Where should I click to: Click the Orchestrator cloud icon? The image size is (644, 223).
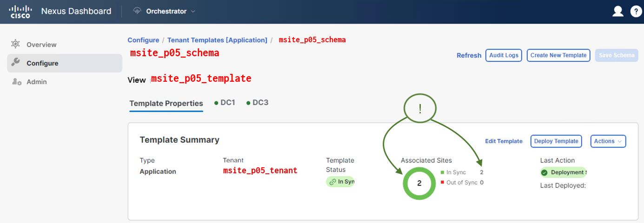click(137, 11)
